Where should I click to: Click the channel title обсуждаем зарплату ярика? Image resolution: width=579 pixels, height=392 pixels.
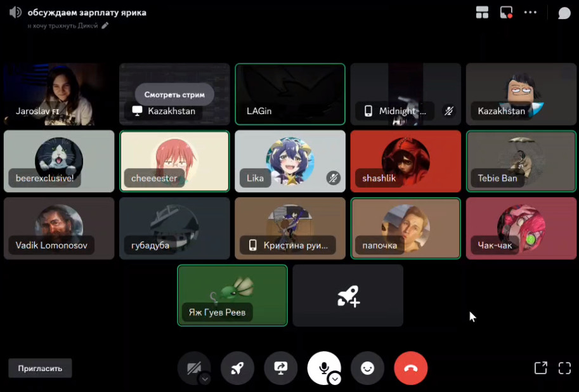(x=87, y=13)
